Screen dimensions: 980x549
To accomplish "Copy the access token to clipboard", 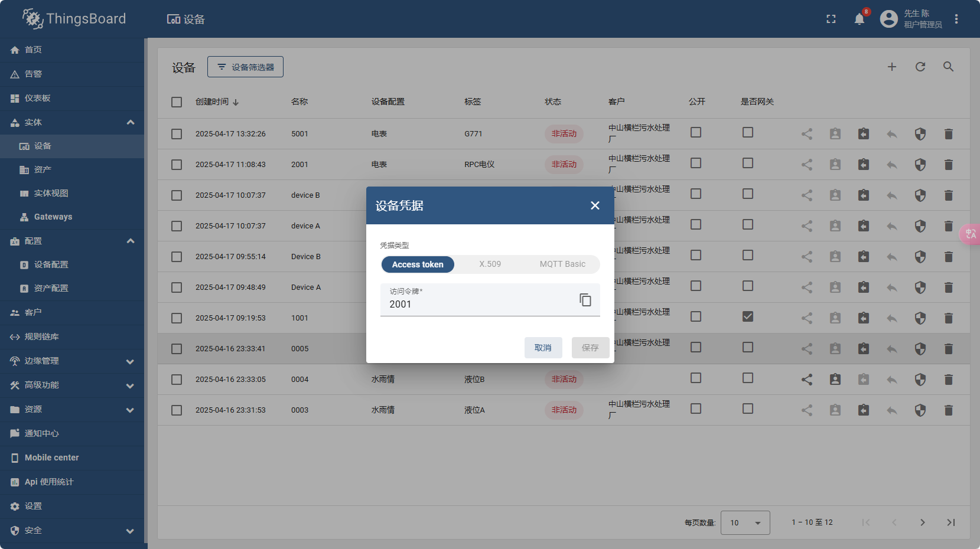I will 585,300.
